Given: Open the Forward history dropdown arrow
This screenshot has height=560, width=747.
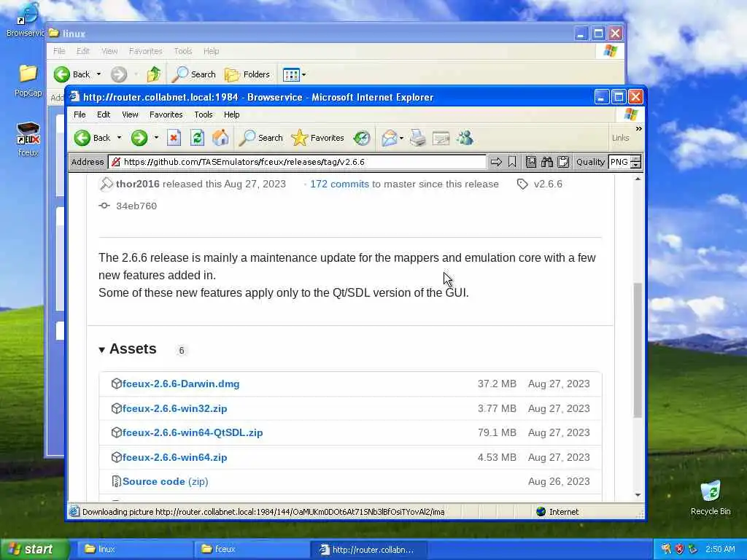Looking at the screenshot, I should (x=156, y=138).
